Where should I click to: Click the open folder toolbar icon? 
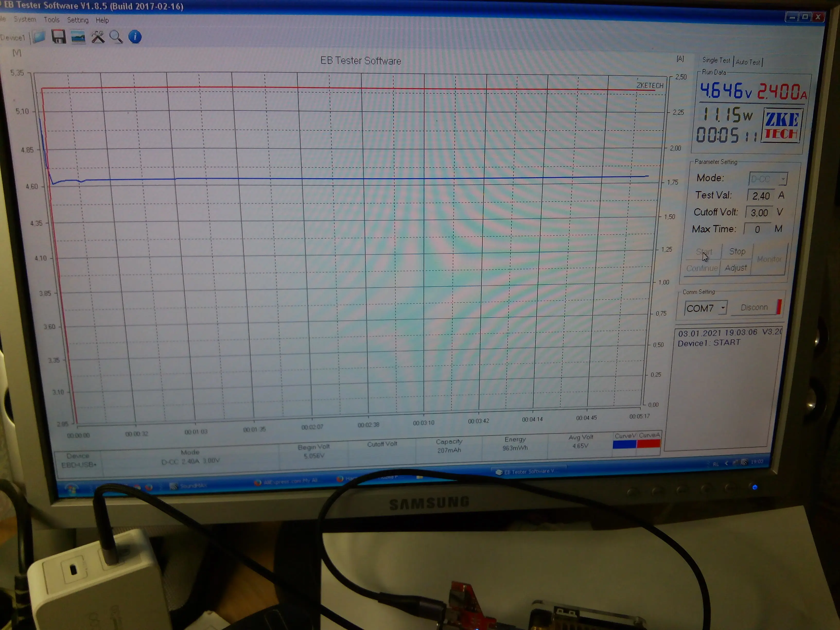tap(39, 37)
